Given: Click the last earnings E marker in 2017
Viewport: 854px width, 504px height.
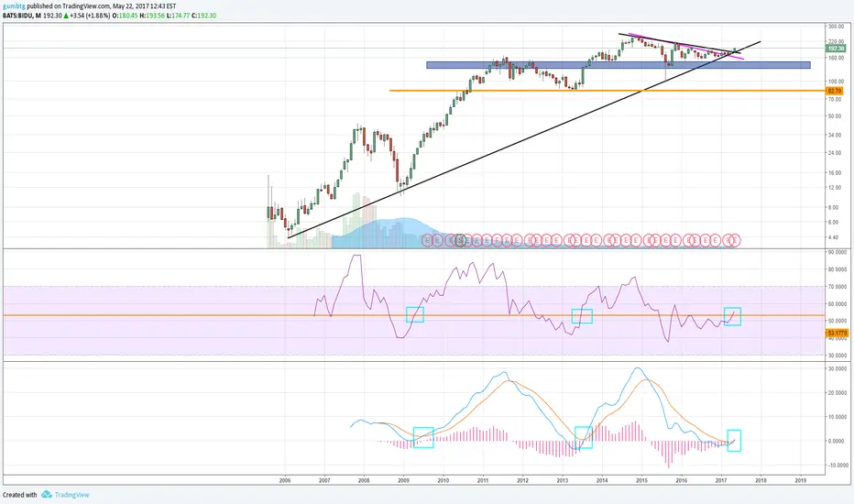Looking at the screenshot, I should [735, 240].
